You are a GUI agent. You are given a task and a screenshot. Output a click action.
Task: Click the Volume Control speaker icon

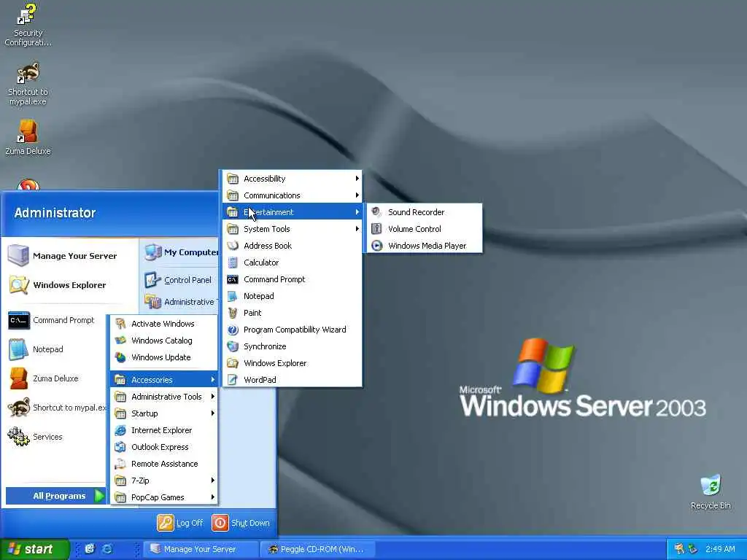tap(377, 229)
